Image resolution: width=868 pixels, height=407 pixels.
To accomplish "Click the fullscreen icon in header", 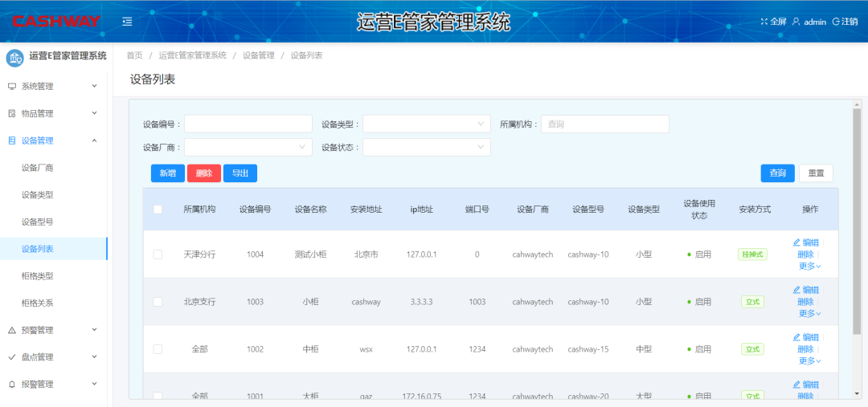I will (764, 22).
